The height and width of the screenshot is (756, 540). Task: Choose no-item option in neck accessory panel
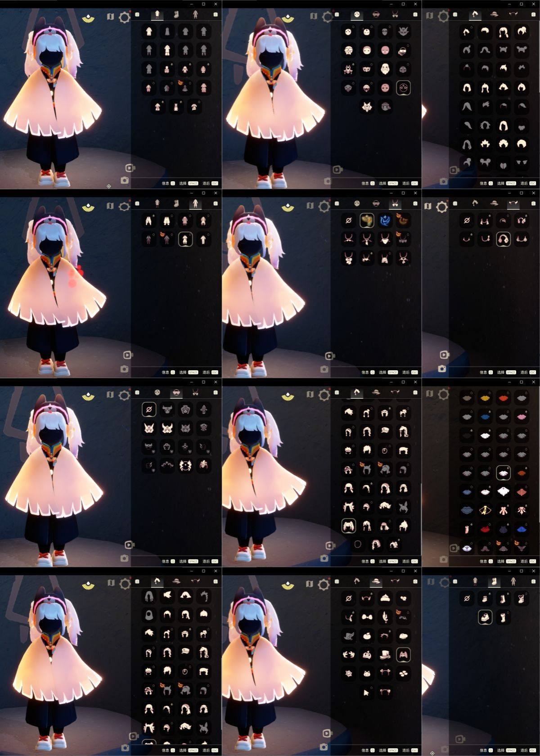(348, 220)
